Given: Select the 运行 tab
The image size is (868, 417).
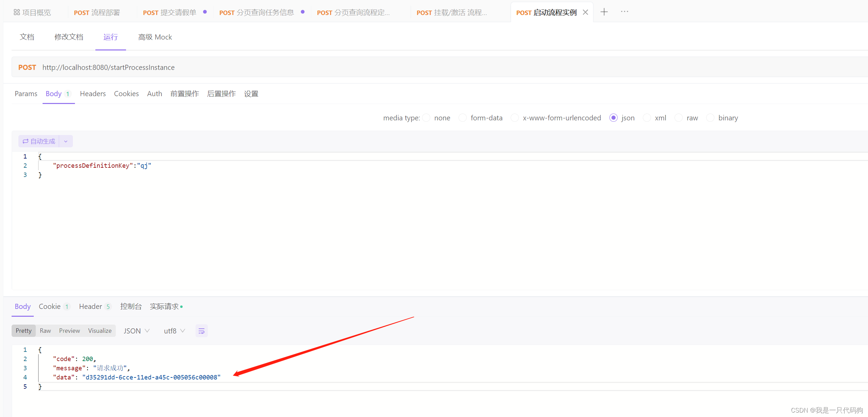Looking at the screenshot, I should (111, 37).
